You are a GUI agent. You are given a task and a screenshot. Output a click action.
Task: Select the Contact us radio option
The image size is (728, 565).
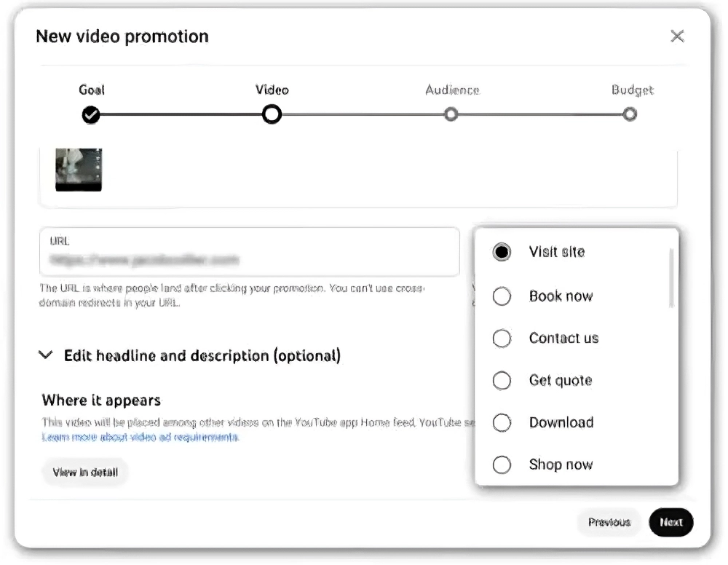coord(502,339)
